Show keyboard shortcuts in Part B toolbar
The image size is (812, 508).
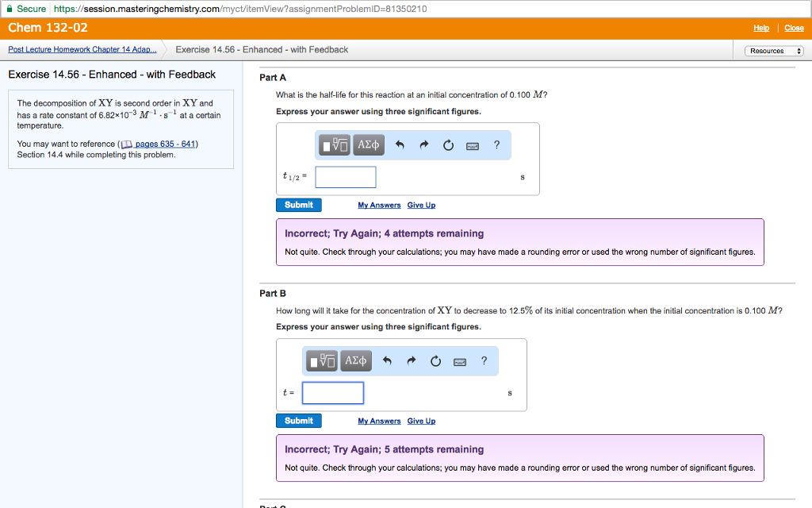[460, 361]
